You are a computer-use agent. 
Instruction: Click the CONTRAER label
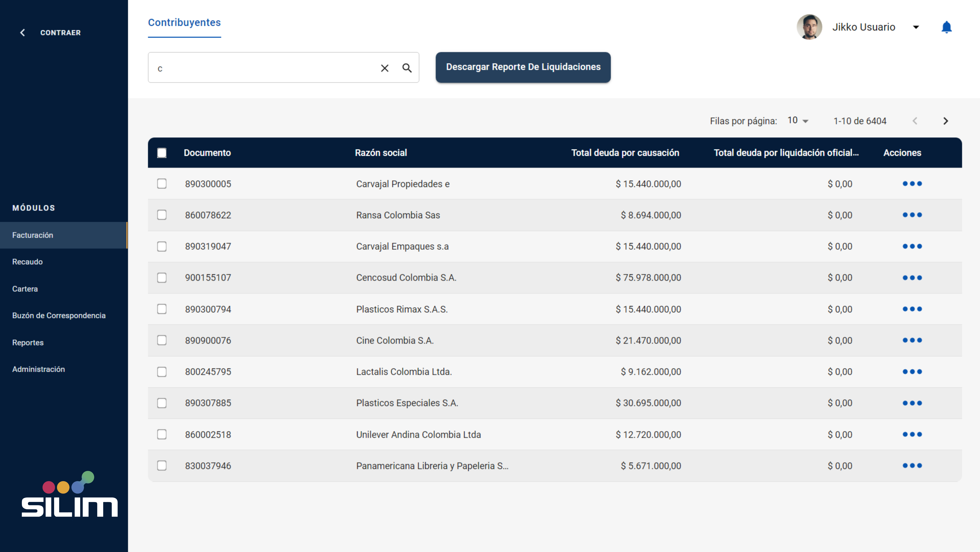point(60,33)
